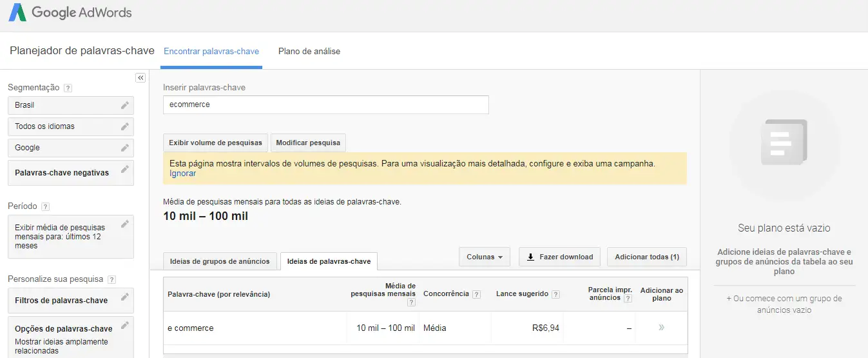Click the pencil icon beside Google network
Viewport: 868px width, 358px height.
click(125, 148)
